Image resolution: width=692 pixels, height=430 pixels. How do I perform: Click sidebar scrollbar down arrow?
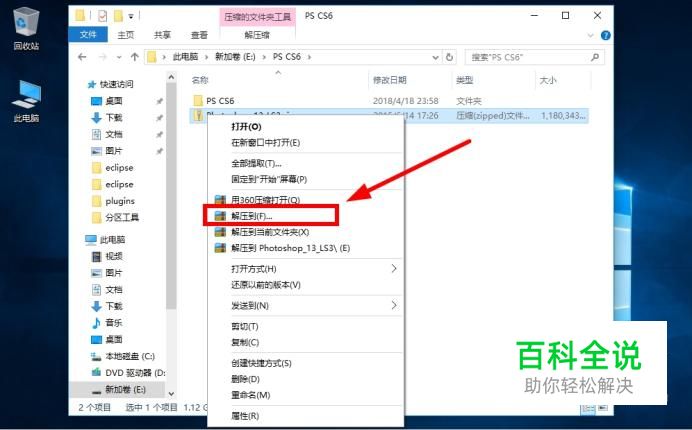coord(171,393)
